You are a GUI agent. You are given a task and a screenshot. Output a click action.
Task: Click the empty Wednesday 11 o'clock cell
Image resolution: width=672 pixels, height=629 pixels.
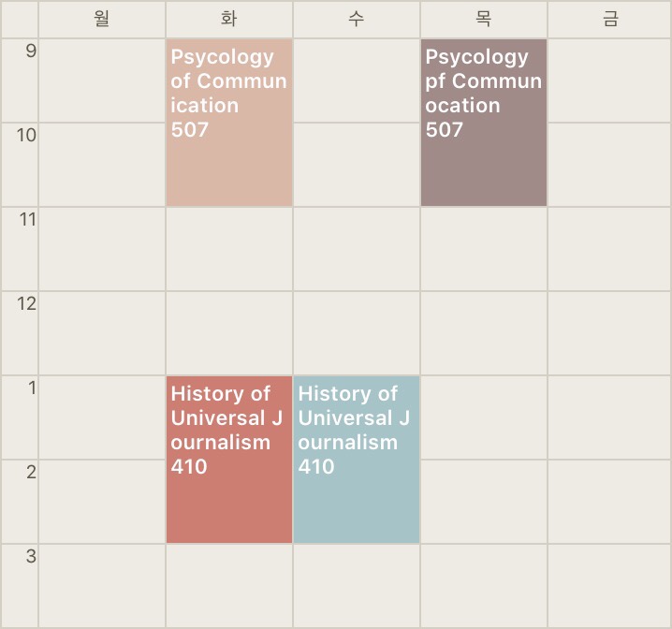357,249
